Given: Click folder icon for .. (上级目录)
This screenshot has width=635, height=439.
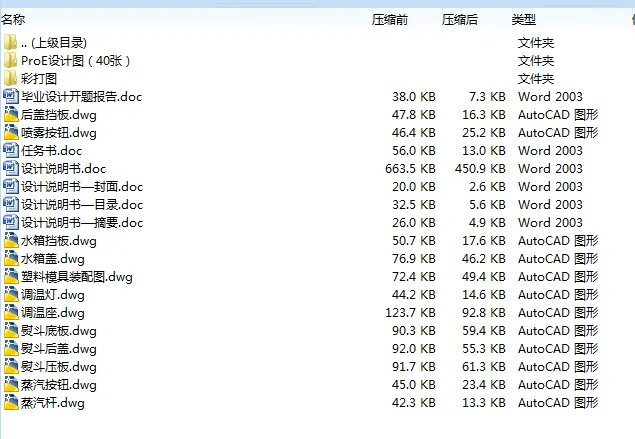Looking at the screenshot, I should coord(11,43).
